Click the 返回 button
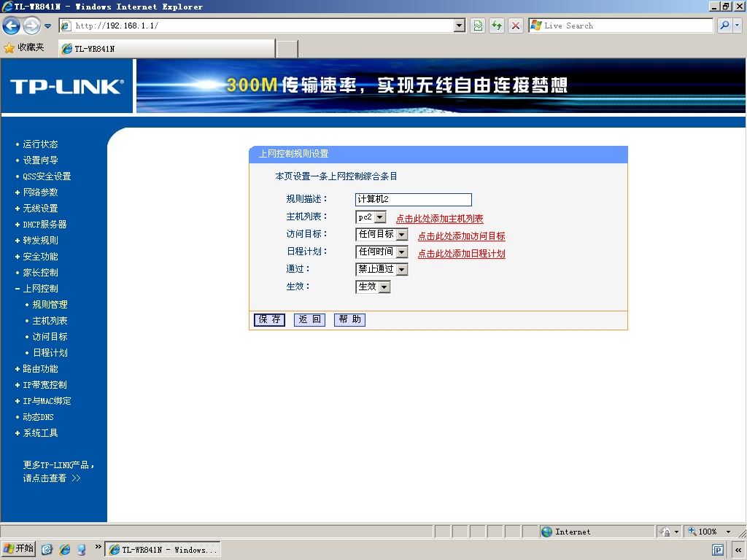This screenshot has height=560, width=747. tap(309, 319)
